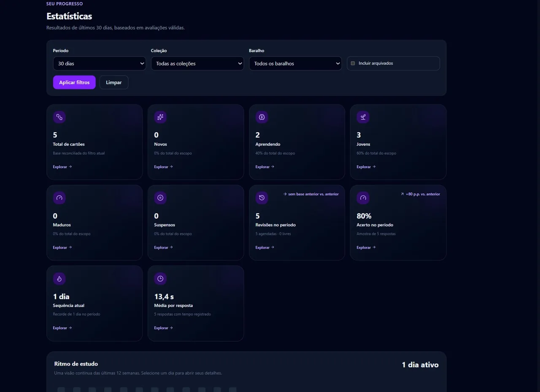Click the SEU PROGRESSO label
This screenshot has height=392, width=540.
(x=65, y=4)
